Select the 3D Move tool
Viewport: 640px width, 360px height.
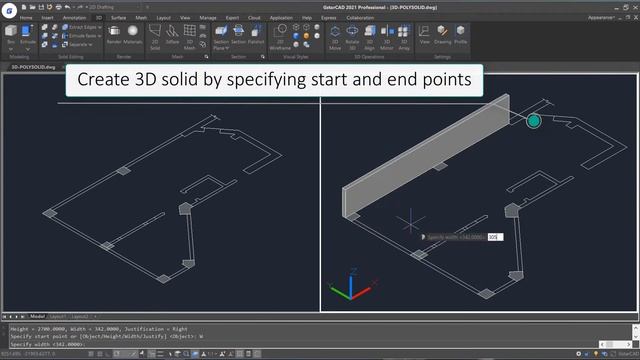(x=335, y=37)
